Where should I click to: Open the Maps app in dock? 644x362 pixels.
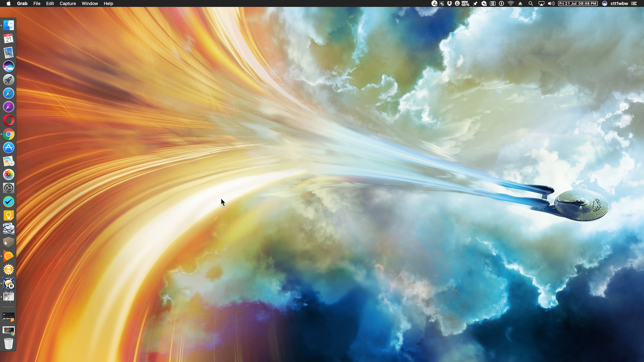point(8,161)
